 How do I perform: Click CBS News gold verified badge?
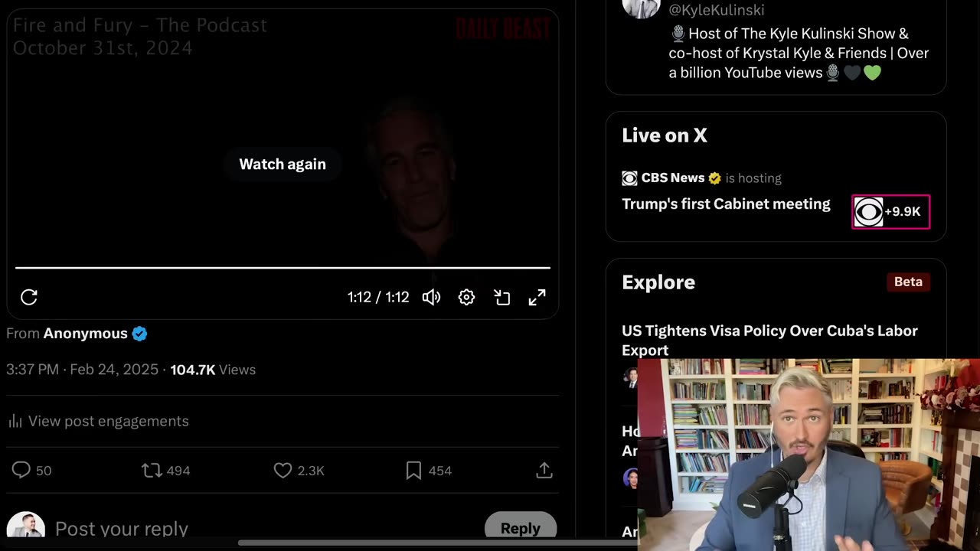(714, 178)
